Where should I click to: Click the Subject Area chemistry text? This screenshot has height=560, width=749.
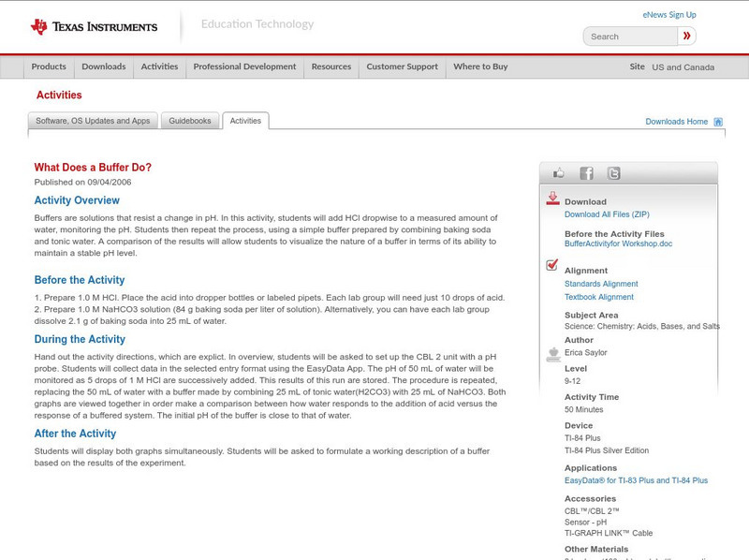click(x=642, y=326)
